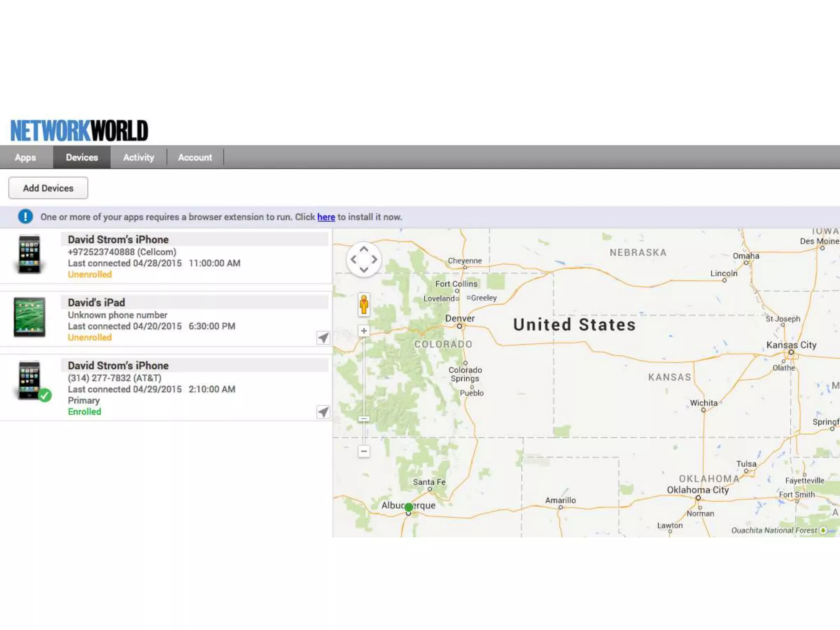Select the David's iPad device title
The width and height of the screenshot is (840, 630).
tap(96, 303)
